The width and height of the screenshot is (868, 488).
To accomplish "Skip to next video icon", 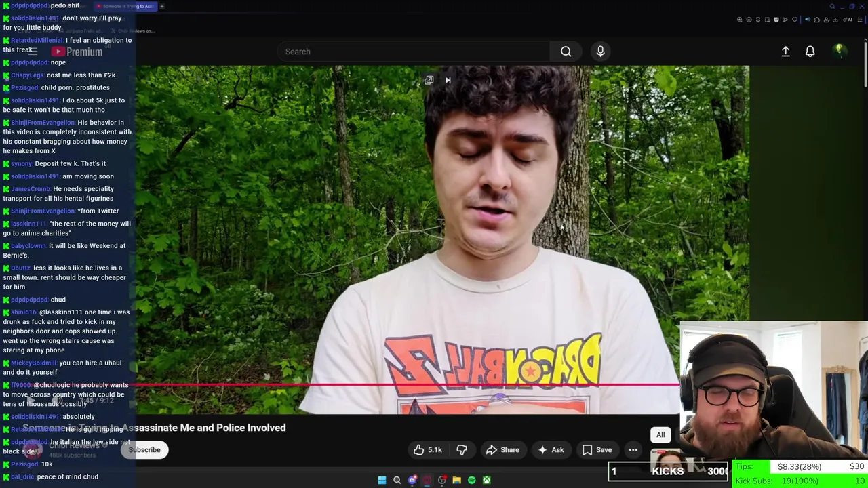I will 448,80.
